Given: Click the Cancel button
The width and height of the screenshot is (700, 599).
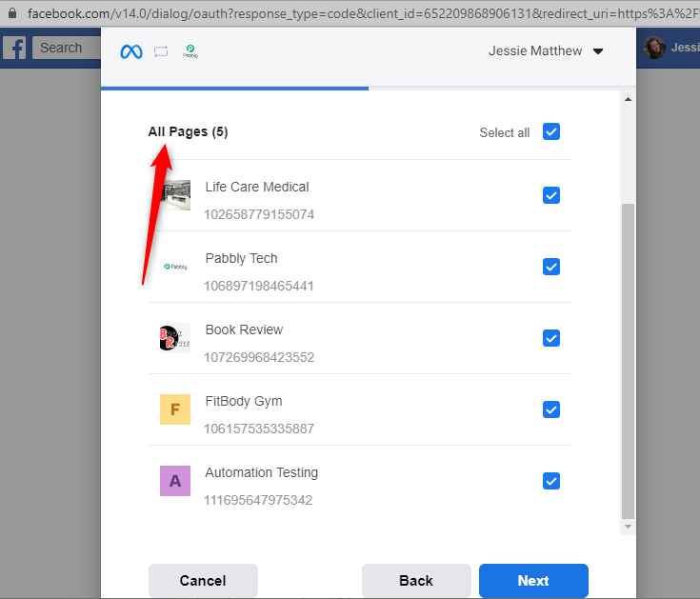Looking at the screenshot, I should [203, 580].
